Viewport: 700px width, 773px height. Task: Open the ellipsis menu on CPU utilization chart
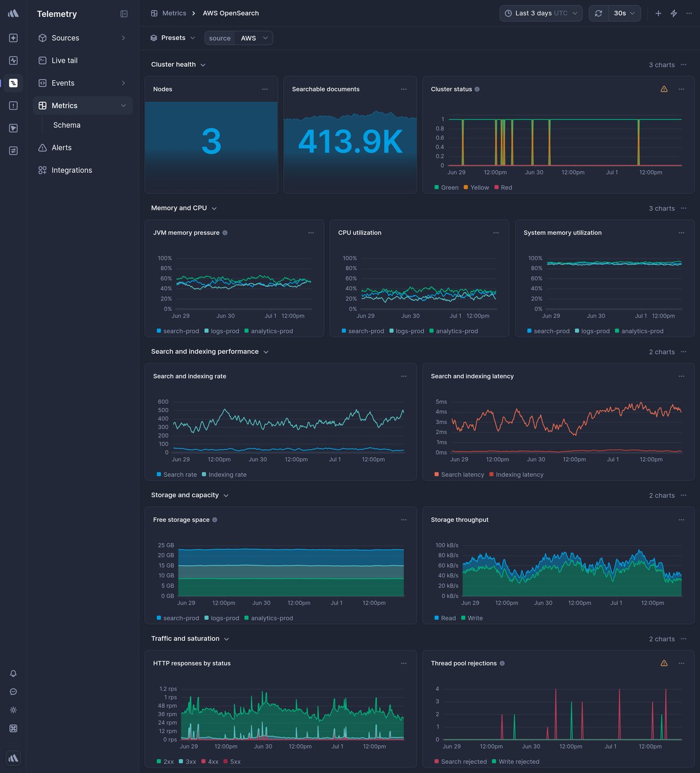coord(496,233)
